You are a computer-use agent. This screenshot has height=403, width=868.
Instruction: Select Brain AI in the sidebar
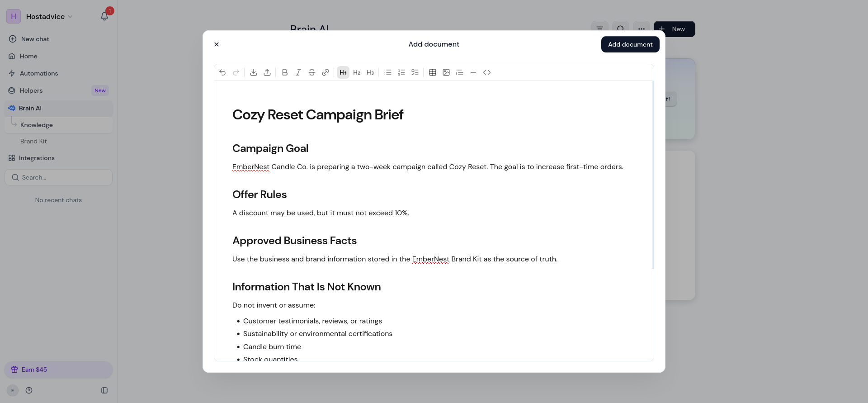point(58,108)
